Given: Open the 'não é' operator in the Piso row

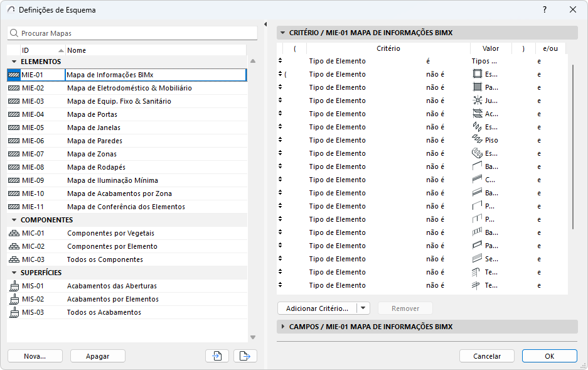Looking at the screenshot, I should (435, 140).
